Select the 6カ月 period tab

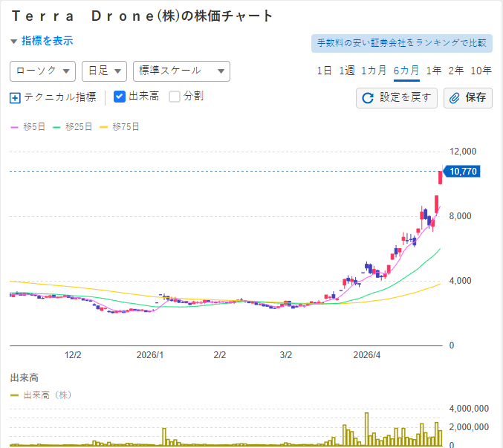point(406,71)
